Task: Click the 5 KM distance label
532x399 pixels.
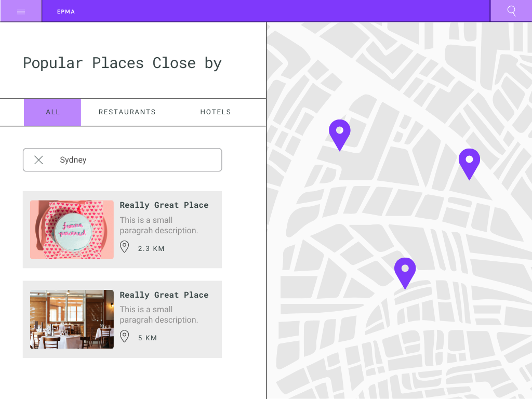Action: (x=147, y=338)
